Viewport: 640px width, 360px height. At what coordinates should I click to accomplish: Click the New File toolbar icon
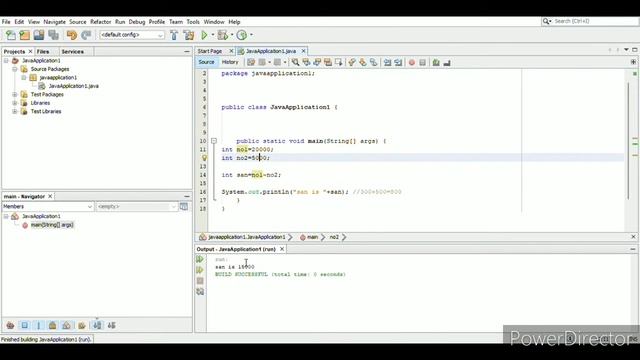(11, 35)
